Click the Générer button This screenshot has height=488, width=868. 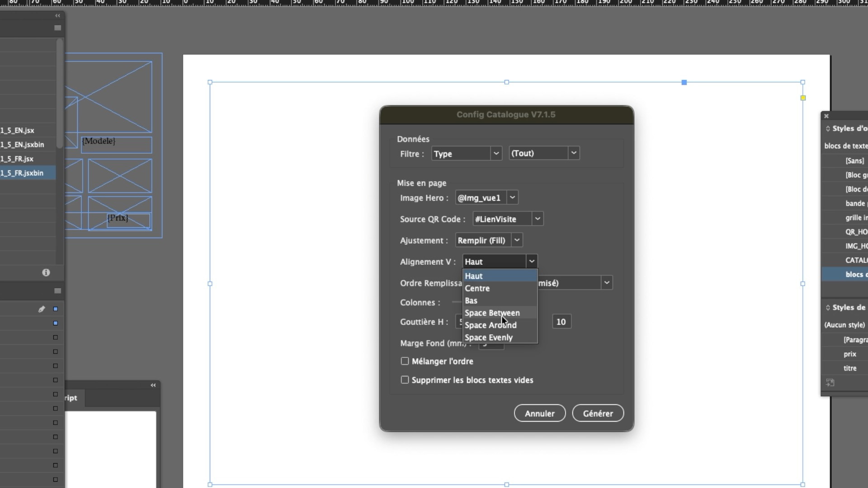(598, 413)
